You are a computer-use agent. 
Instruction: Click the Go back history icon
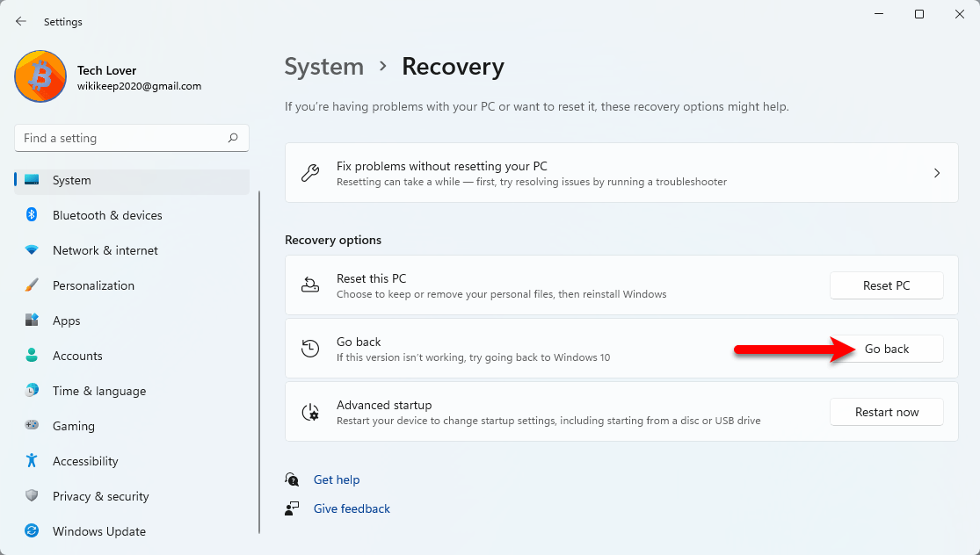tap(310, 349)
